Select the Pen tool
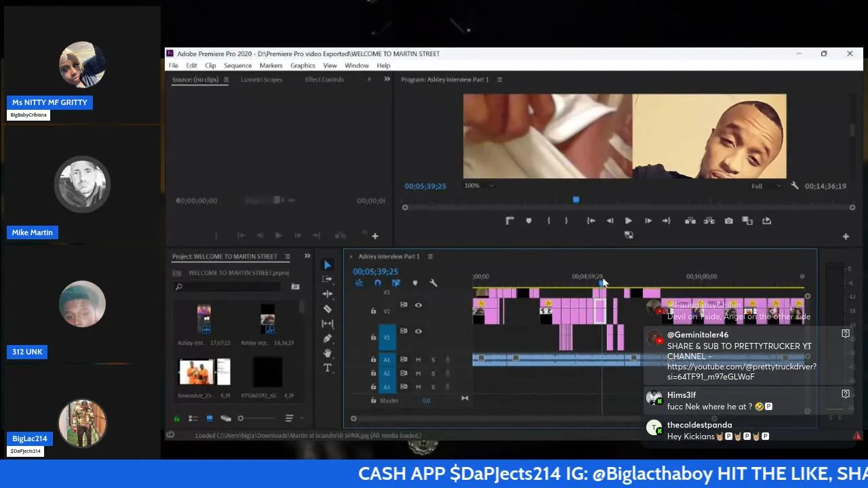 click(328, 338)
